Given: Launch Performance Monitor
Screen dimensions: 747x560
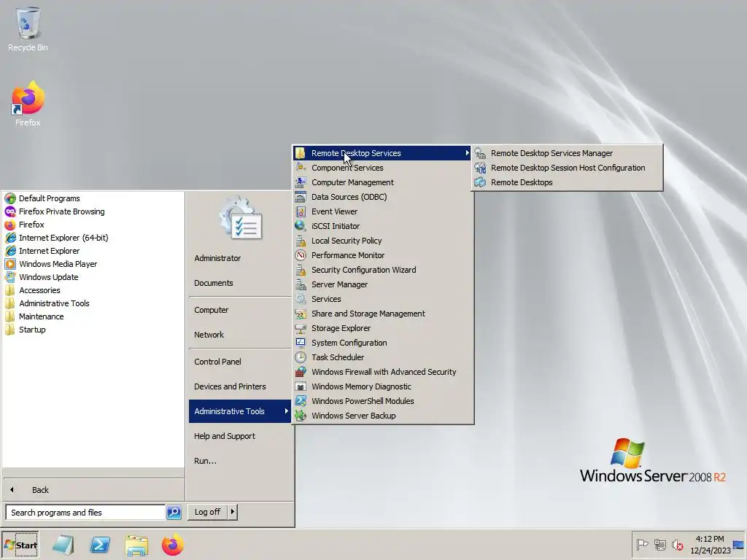Looking at the screenshot, I should click(x=382, y=255).
